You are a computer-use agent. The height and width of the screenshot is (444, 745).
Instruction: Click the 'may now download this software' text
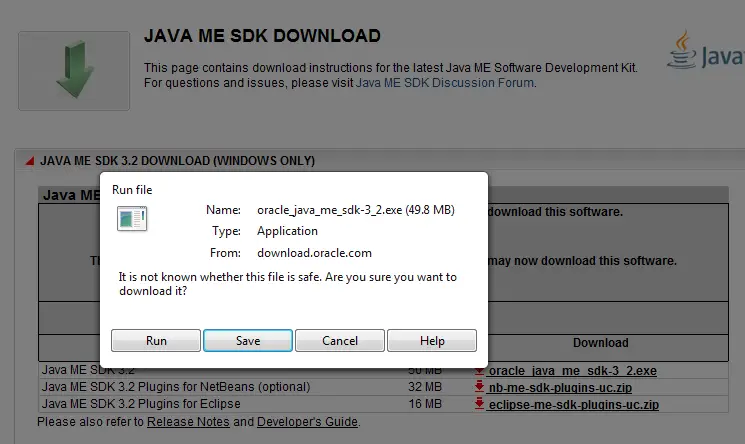(583, 261)
